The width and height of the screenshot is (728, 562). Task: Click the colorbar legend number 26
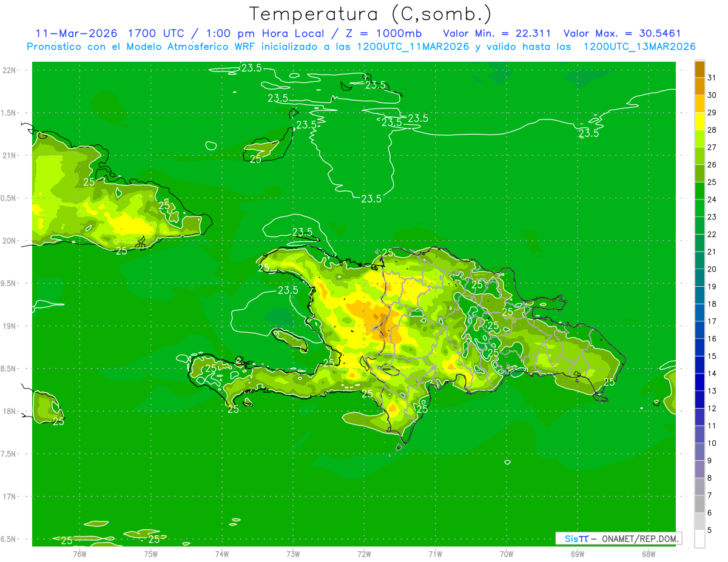712,165
